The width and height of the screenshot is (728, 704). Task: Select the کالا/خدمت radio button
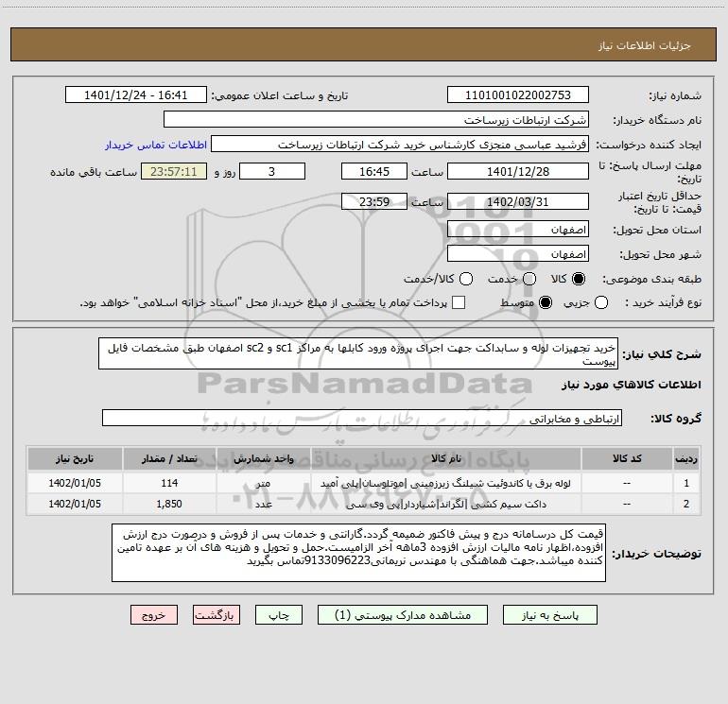point(466,279)
